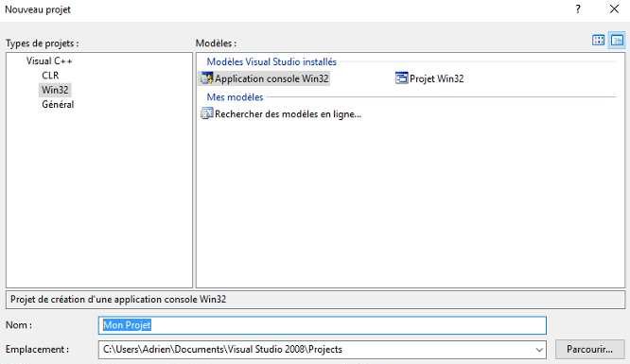Viewport: 630px width, 364px height.
Task: Open Rechercher des modèles en ligne
Action: (x=289, y=114)
